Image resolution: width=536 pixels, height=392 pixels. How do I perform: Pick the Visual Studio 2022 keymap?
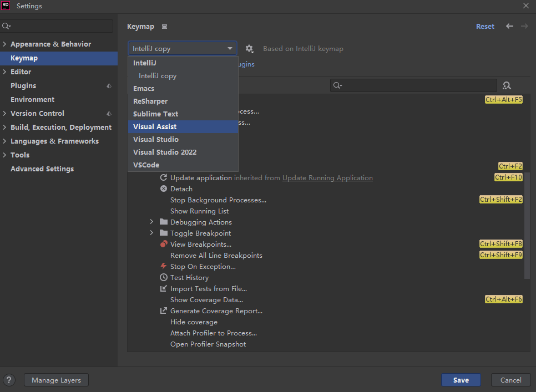tap(183, 152)
